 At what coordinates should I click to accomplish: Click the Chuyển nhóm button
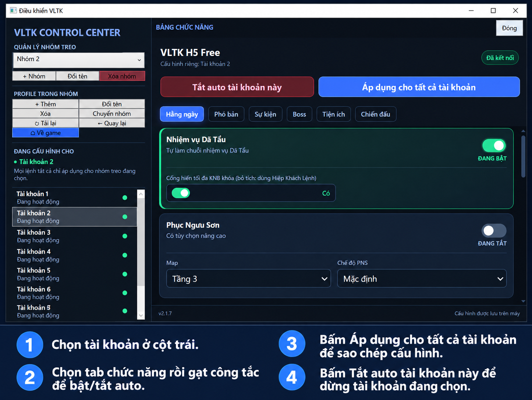112,114
